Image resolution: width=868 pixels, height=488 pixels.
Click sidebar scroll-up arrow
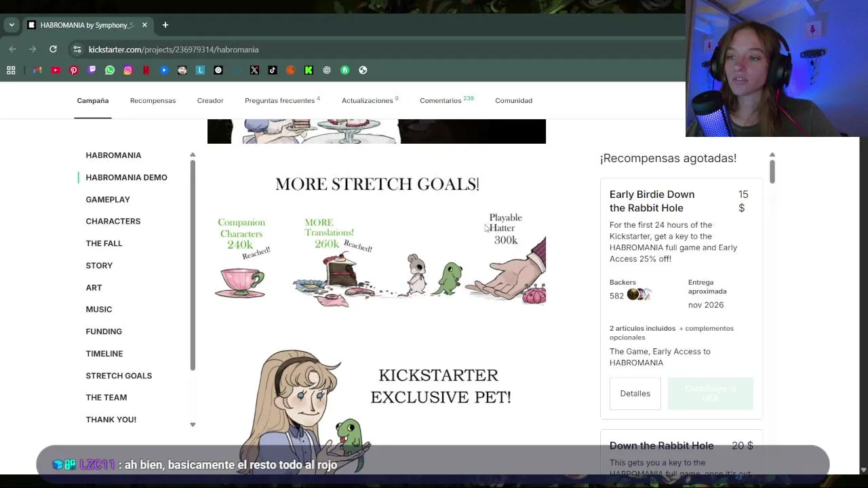point(193,155)
